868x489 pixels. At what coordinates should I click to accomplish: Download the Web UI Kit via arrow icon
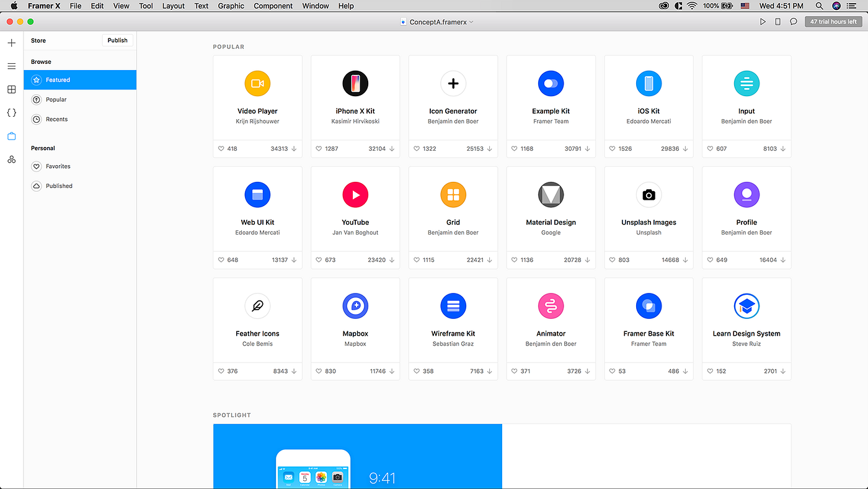(x=294, y=260)
